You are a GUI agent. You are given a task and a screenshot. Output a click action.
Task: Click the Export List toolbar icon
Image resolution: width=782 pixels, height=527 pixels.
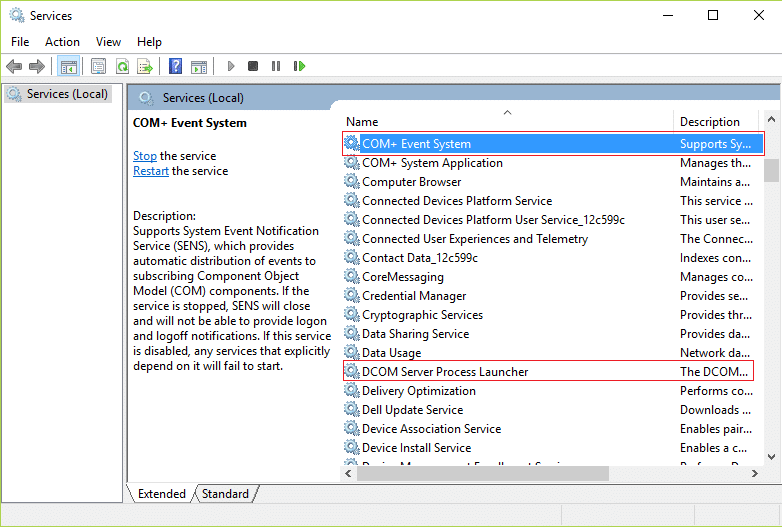coord(145,67)
